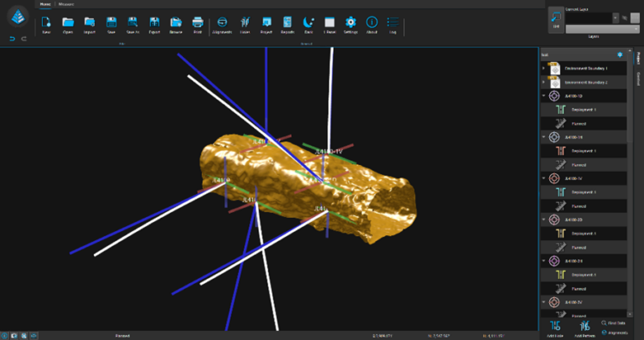
Task: Expand the Environment Boundary 1 tree item
Action: (x=543, y=67)
